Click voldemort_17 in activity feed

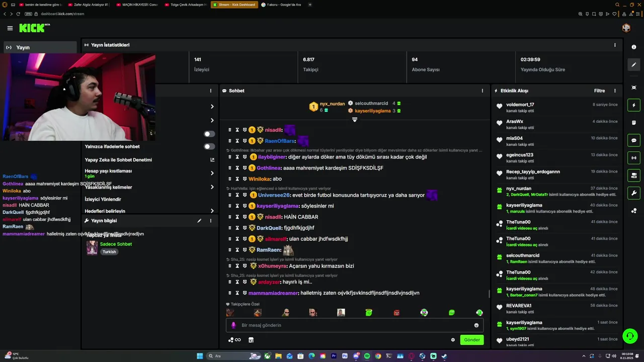[x=520, y=105]
